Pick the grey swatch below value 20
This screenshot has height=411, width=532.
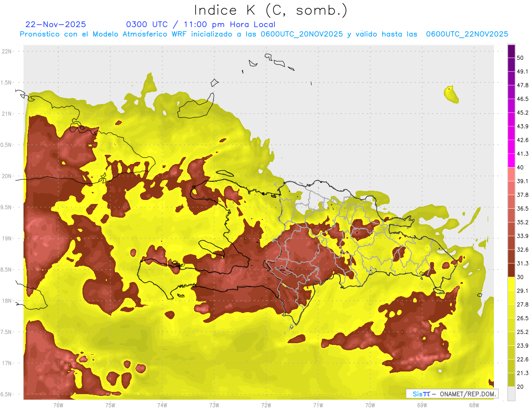(511, 393)
